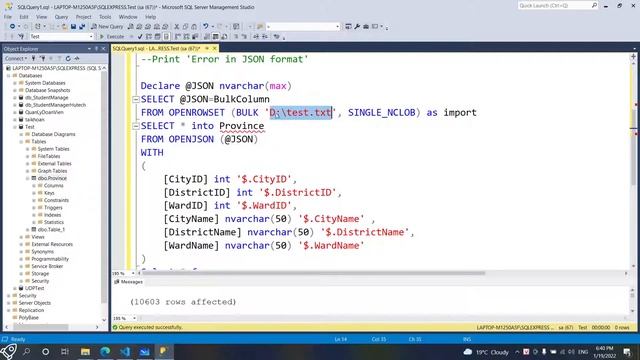The width and height of the screenshot is (640, 360).
Task: Click the Windows taskbar search icon
Action: pyautogui.click(x=27, y=351)
